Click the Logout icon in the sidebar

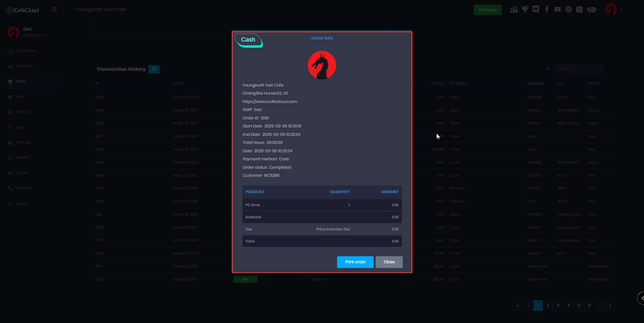(10, 204)
